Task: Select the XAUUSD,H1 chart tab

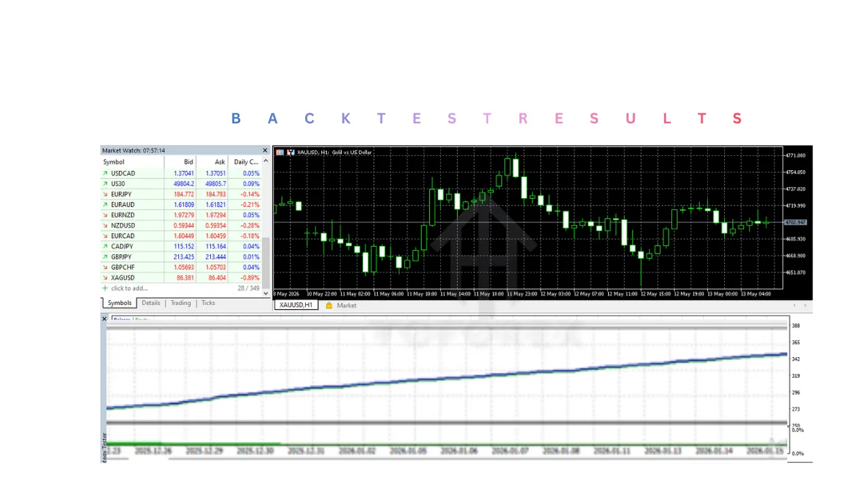Action: tap(296, 305)
